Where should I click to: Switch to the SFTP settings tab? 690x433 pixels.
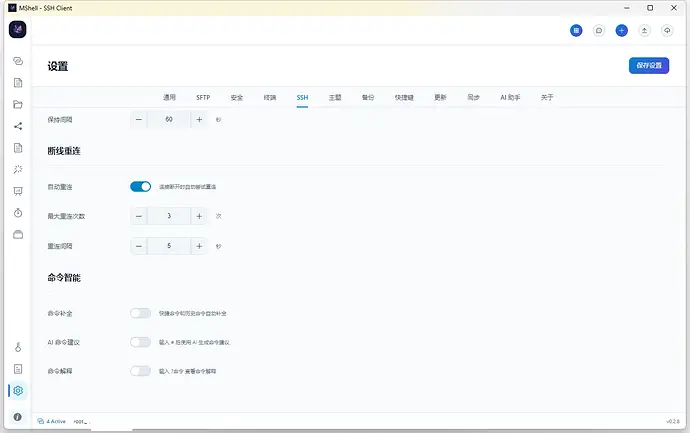click(203, 97)
